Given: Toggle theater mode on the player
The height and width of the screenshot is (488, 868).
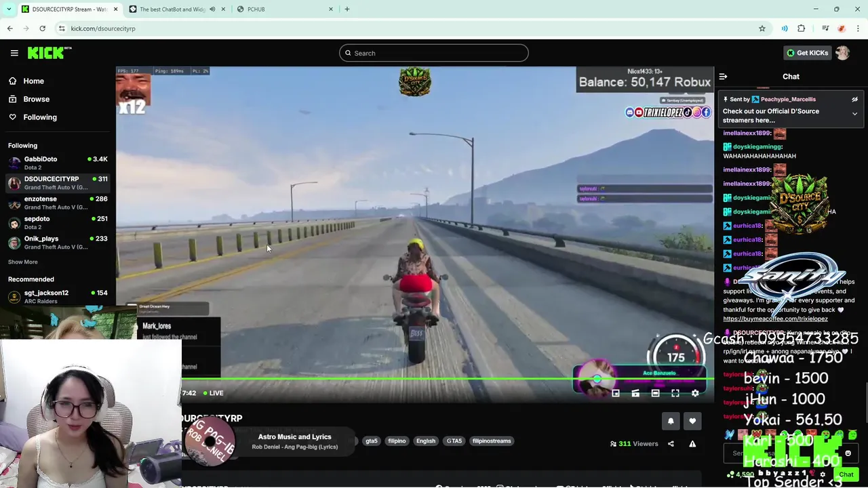Looking at the screenshot, I should tap(655, 393).
